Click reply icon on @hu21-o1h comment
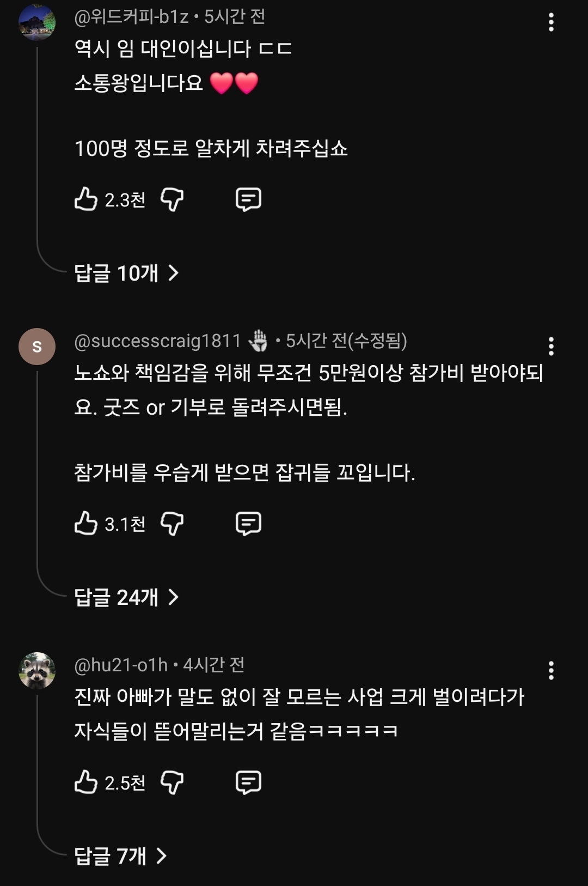Viewport: 588px width, 886px height. 248,782
